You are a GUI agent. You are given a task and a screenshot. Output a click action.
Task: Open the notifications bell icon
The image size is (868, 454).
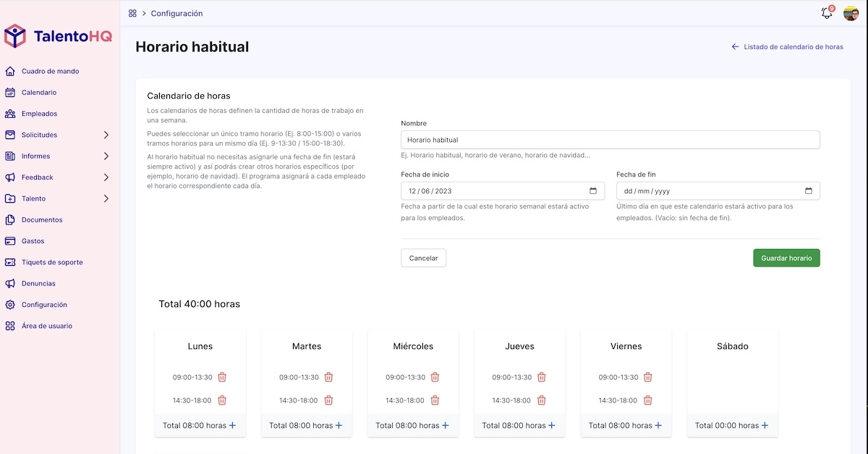tap(827, 13)
